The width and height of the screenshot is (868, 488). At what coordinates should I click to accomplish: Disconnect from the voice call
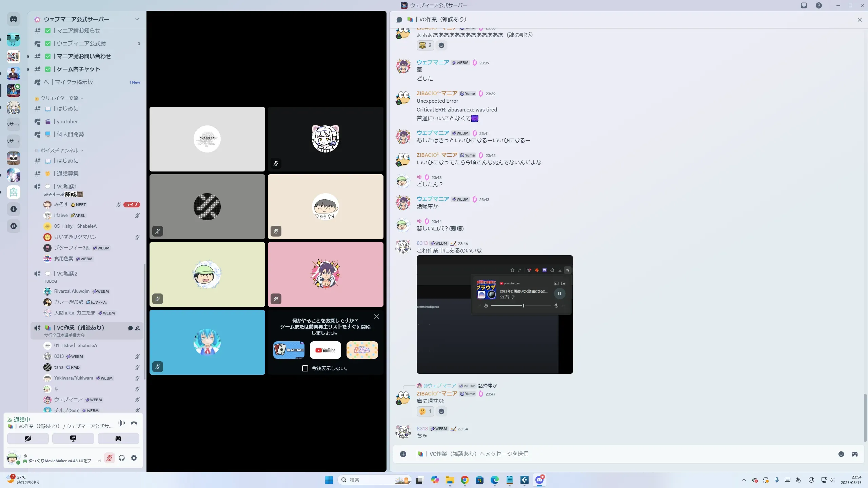click(134, 423)
